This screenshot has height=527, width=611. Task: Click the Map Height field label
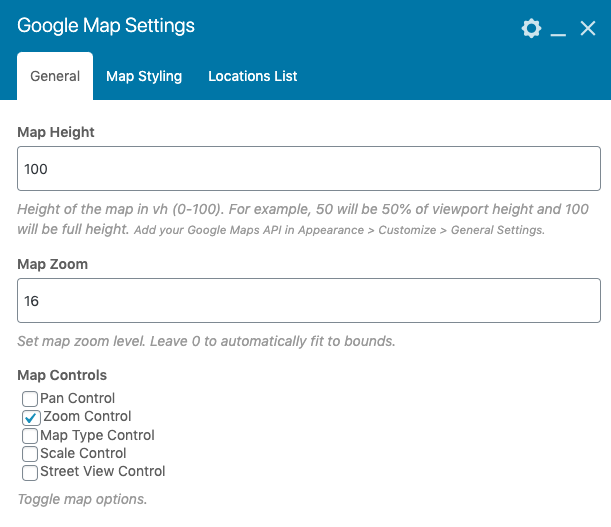pyautogui.click(x=56, y=132)
